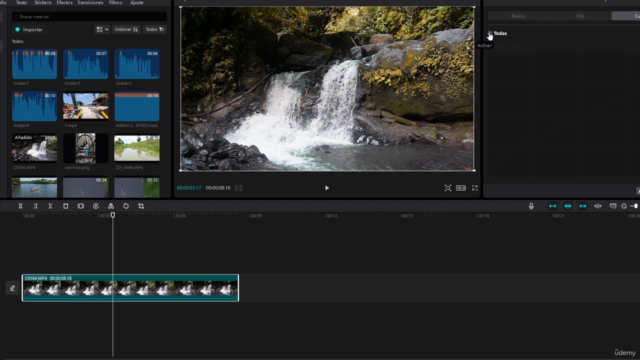Viewport: 640px width, 360px height.
Task: Toggle the preview axis icon
Action: click(598, 206)
